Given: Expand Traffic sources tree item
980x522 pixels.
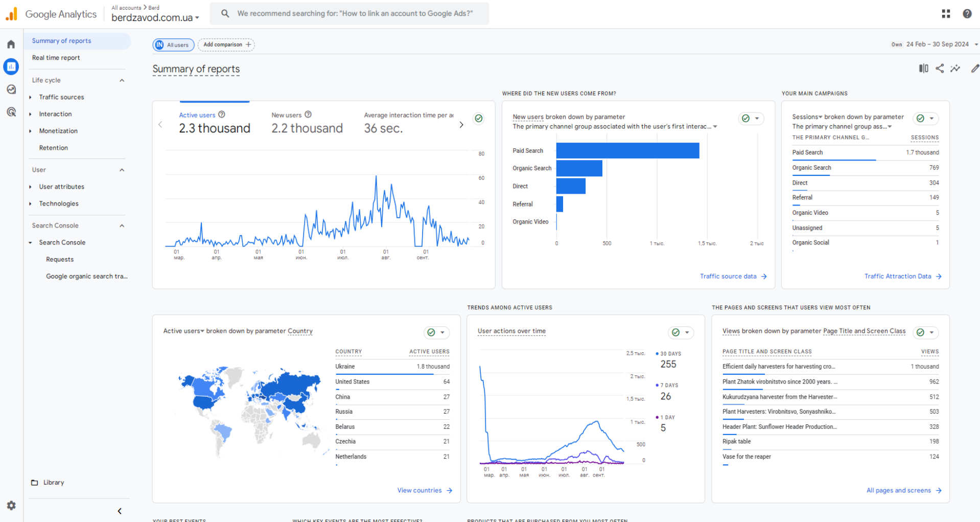Looking at the screenshot, I should point(30,97).
